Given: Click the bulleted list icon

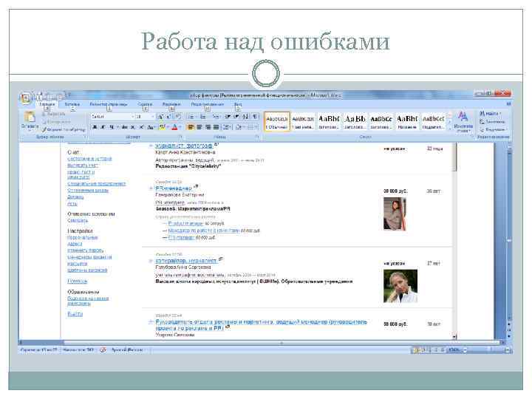Looking at the screenshot, I should click(191, 117).
